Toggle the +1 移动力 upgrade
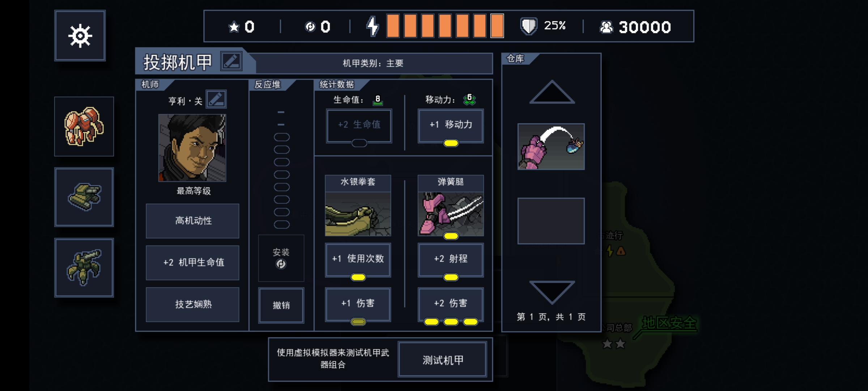The image size is (868, 391). pyautogui.click(x=451, y=126)
